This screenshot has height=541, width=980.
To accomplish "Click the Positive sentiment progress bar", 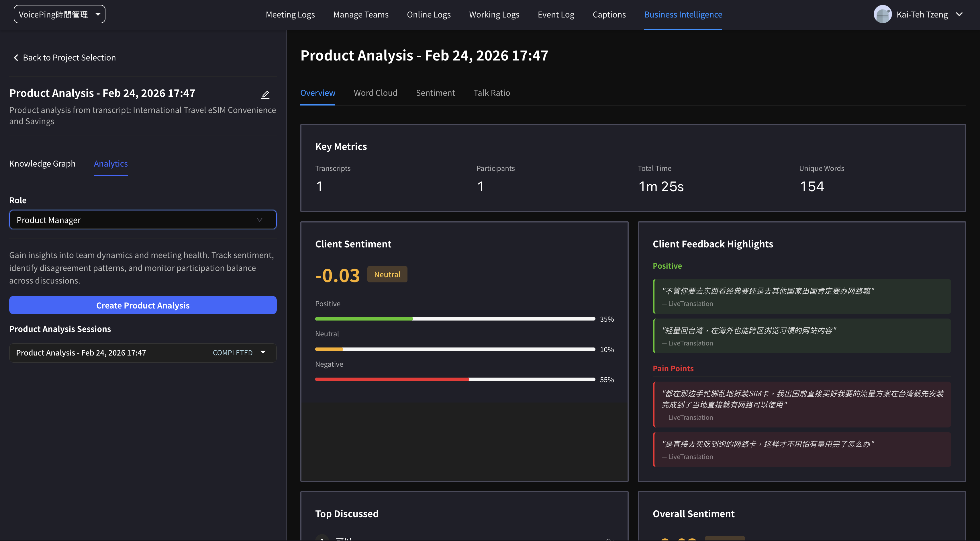I will click(x=455, y=319).
